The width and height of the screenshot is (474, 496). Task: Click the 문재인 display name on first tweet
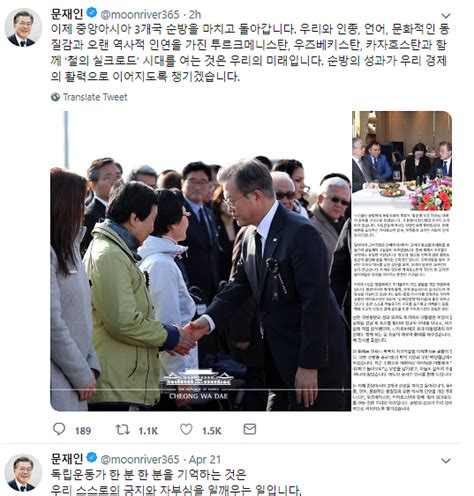pyautogui.click(x=67, y=14)
